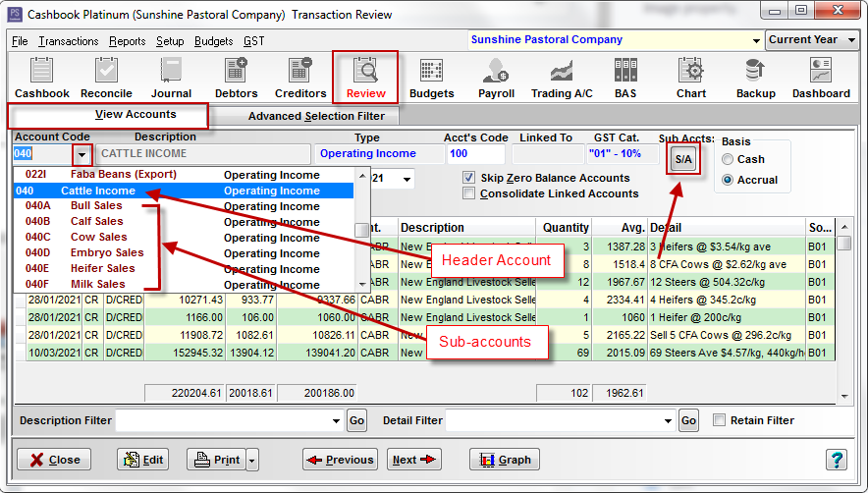The image size is (868, 493).
Task: Open the Transactions menu
Action: point(68,41)
